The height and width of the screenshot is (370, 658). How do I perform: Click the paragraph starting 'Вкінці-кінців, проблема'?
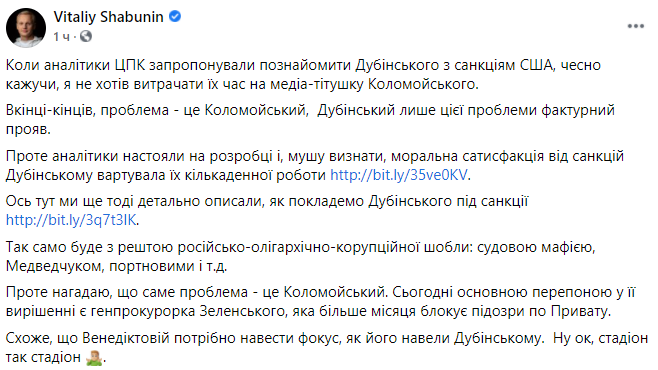(310, 120)
